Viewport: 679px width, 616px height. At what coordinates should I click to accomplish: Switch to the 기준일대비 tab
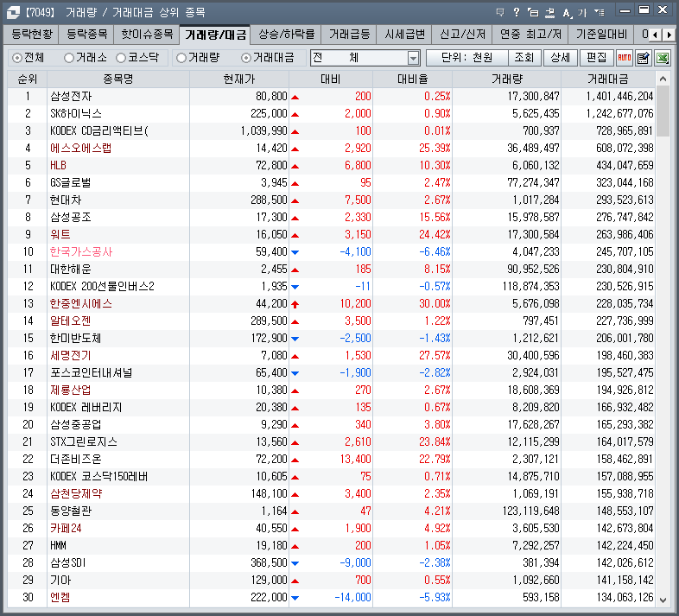tap(601, 35)
